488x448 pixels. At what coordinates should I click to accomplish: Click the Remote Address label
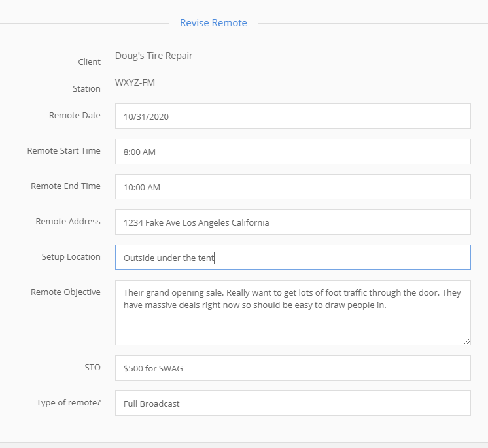pyautogui.click(x=68, y=222)
